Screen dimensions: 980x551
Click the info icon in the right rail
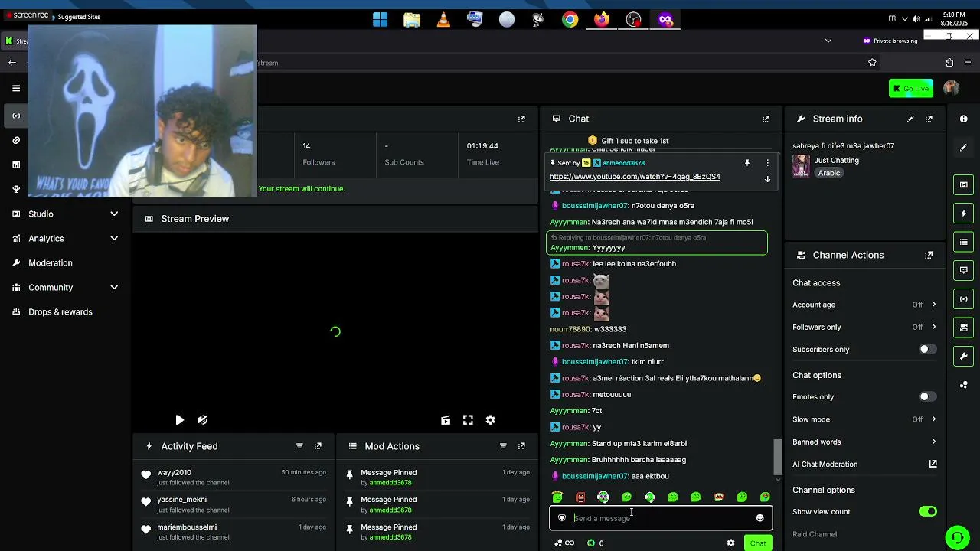click(964, 119)
